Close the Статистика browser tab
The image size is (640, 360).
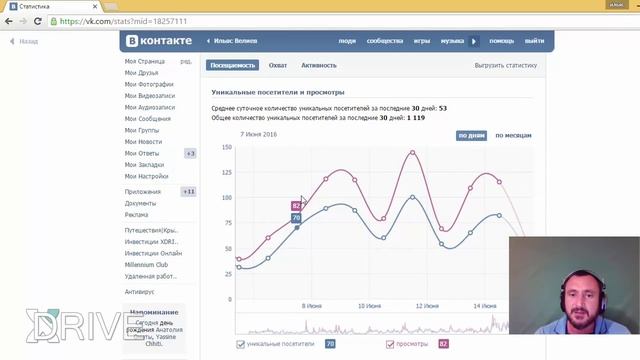[x=95, y=7]
